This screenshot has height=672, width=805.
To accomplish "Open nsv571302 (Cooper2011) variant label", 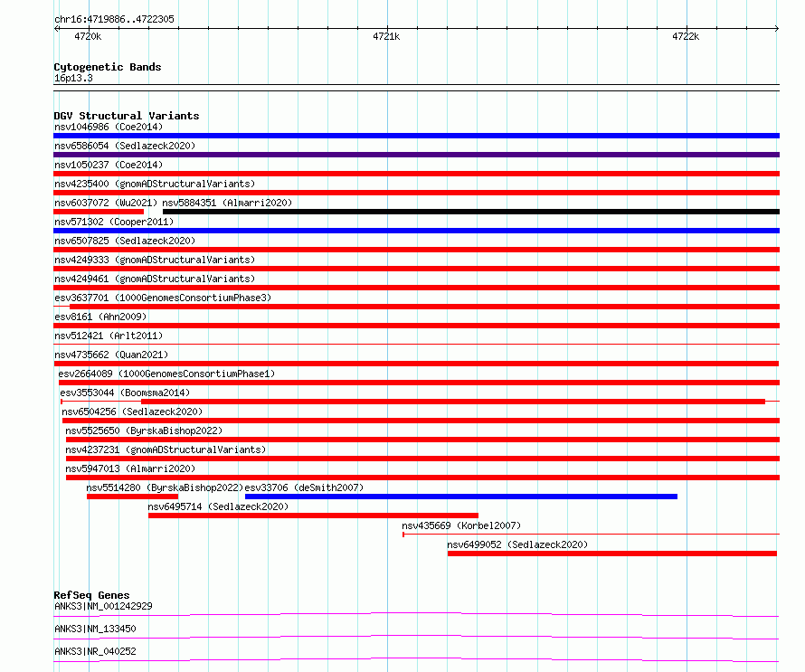I will [x=114, y=222].
